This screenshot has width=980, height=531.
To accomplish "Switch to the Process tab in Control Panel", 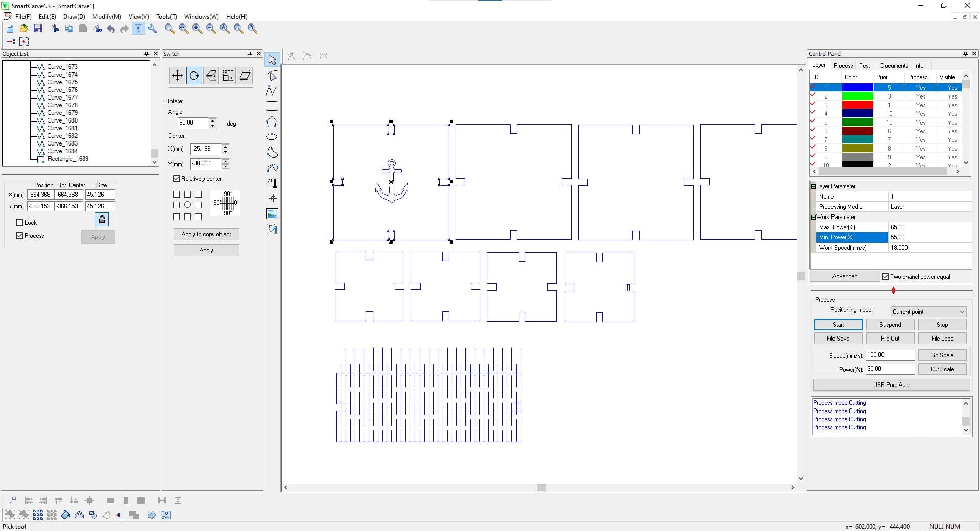I will pos(843,65).
